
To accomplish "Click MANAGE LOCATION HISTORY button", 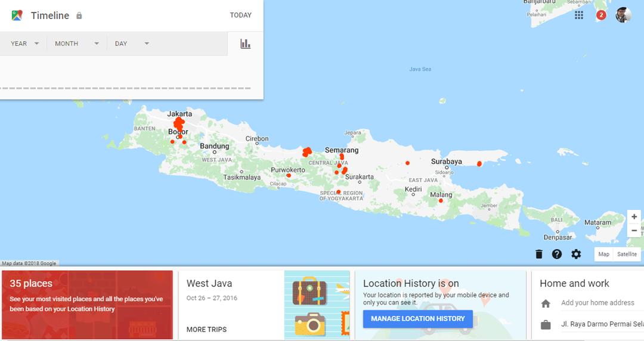I will [417, 319].
